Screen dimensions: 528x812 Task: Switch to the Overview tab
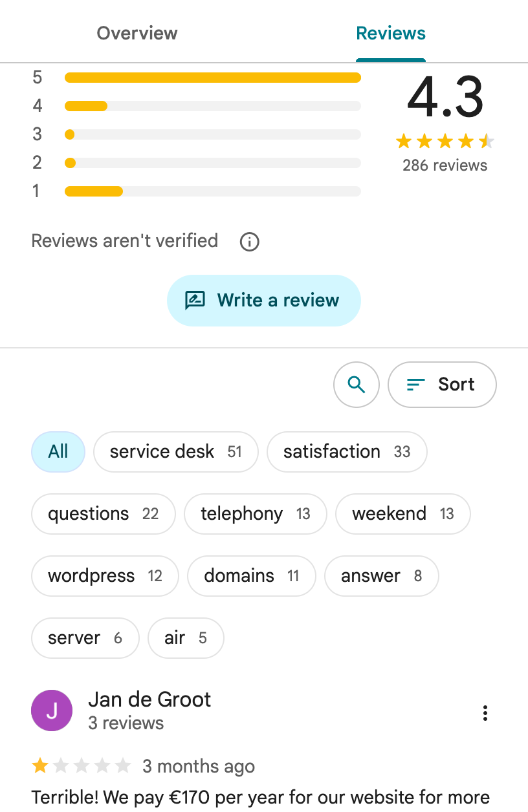pos(137,33)
